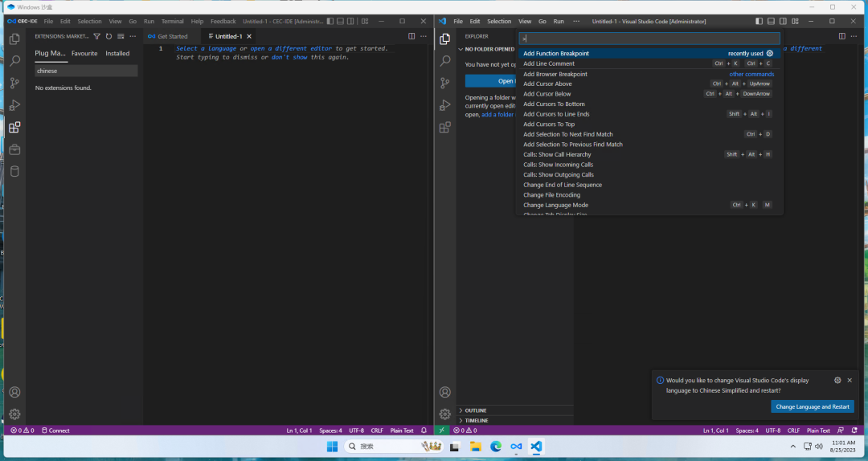
Task: Open the toolbox icon in CEC-IDE sidebar
Action: point(15,149)
